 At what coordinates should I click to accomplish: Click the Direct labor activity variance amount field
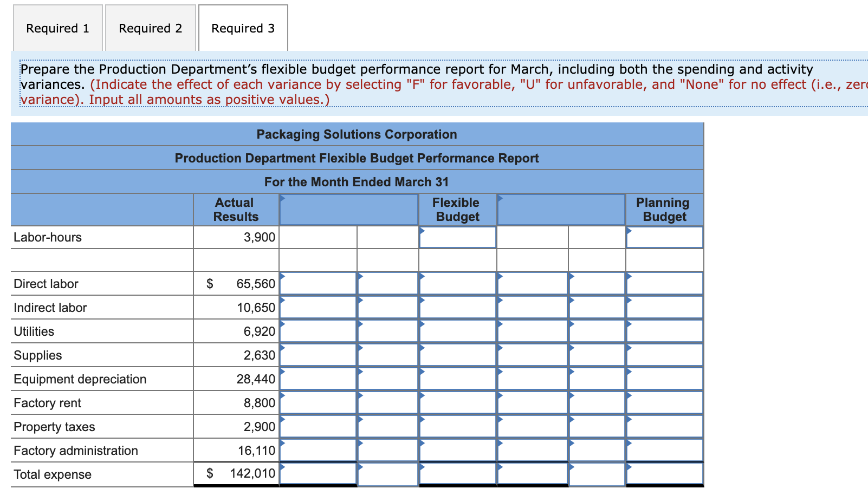coord(533,284)
